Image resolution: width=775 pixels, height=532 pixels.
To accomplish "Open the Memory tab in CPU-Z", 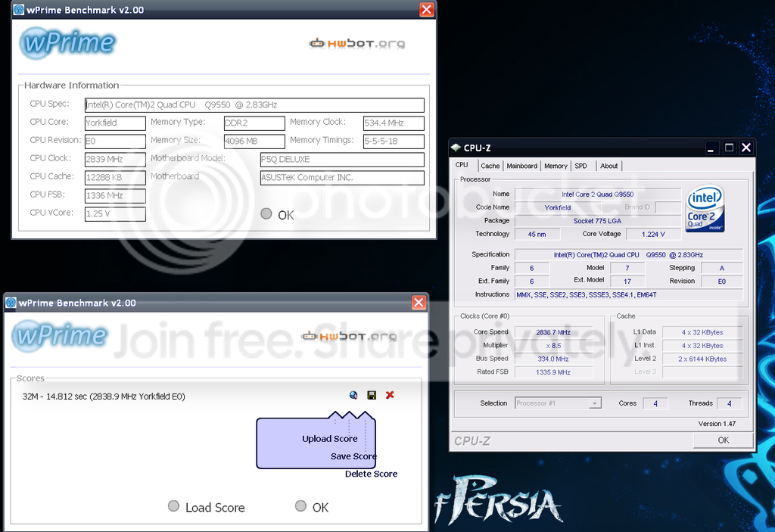I will 556,166.
